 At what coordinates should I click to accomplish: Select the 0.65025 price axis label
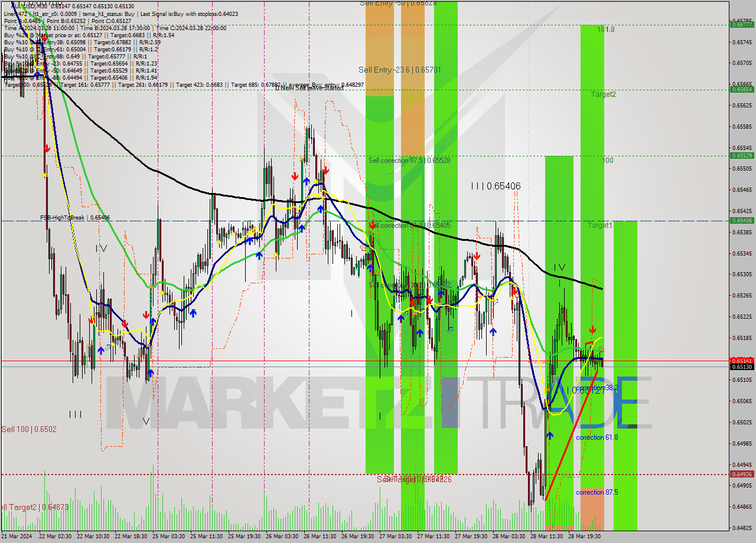(742, 423)
